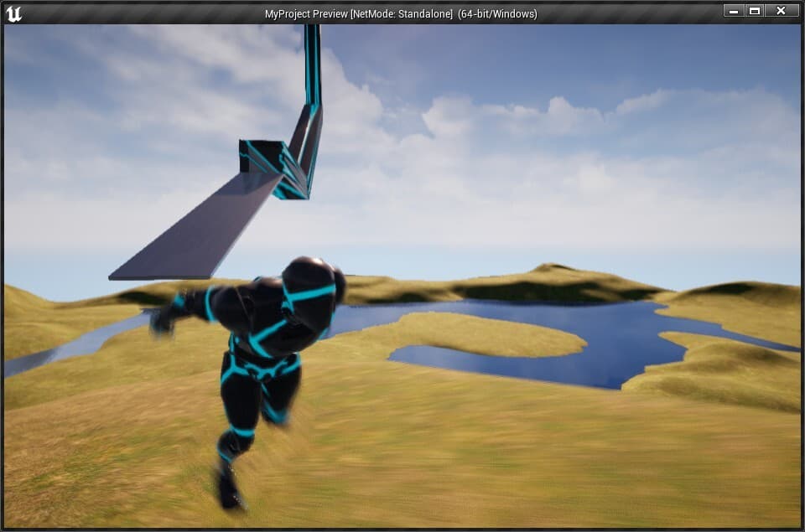The image size is (805, 532).
Task: Minimize the MyProject Preview window
Action: point(734,11)
